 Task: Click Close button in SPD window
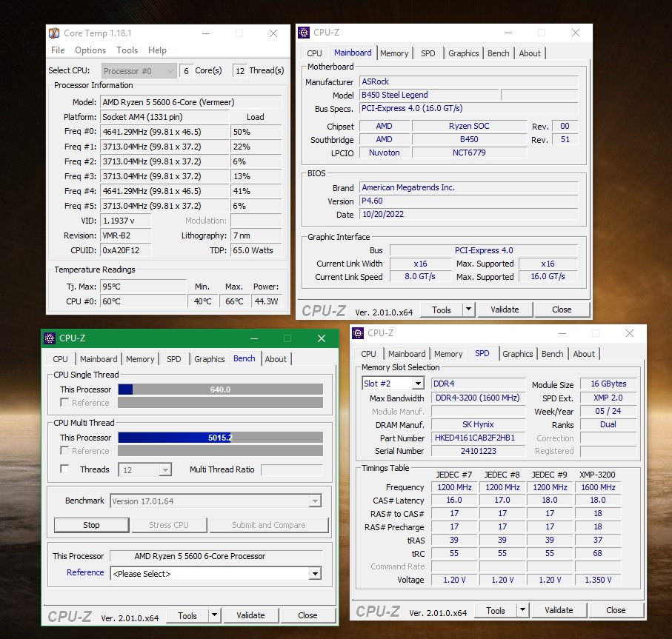tap(616, 610)
